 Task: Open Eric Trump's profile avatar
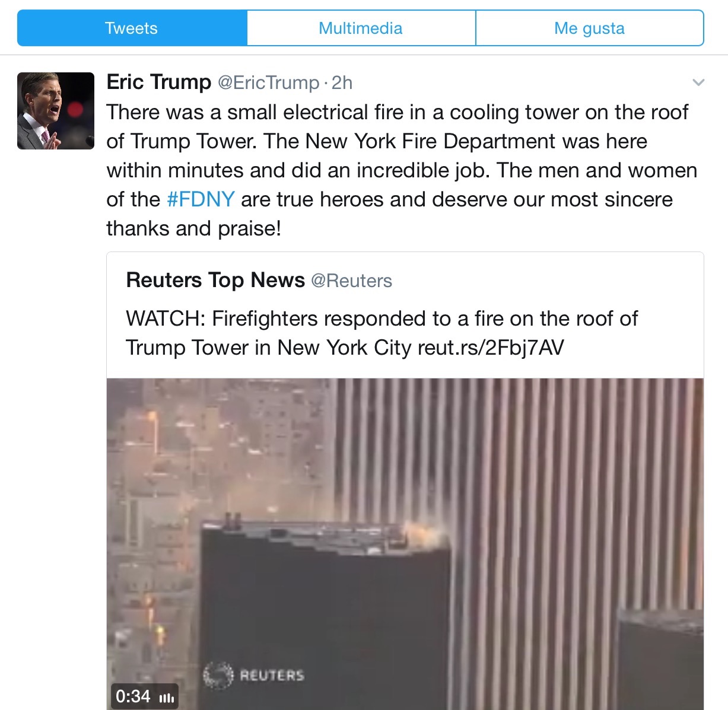coord(56,111)
